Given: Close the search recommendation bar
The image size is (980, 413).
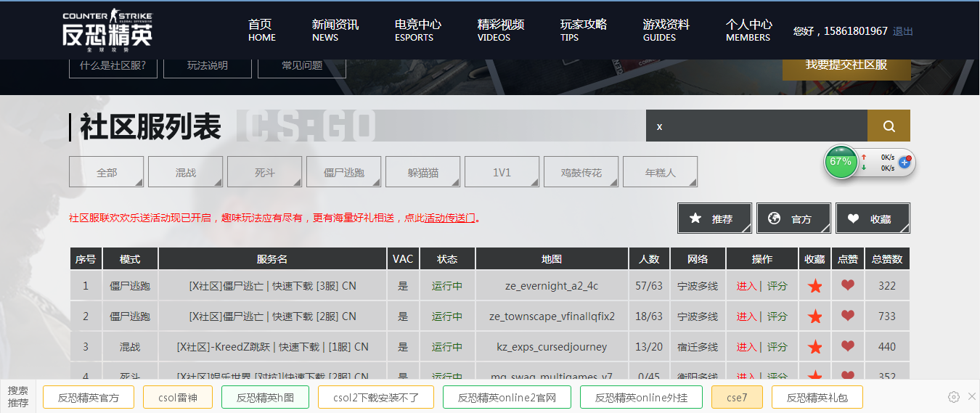Looking at the screenshot, I should [x=972, y=396].
